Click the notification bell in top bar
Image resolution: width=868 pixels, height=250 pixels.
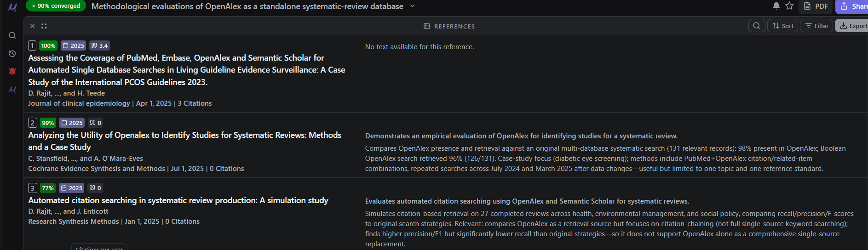[776, 6]
